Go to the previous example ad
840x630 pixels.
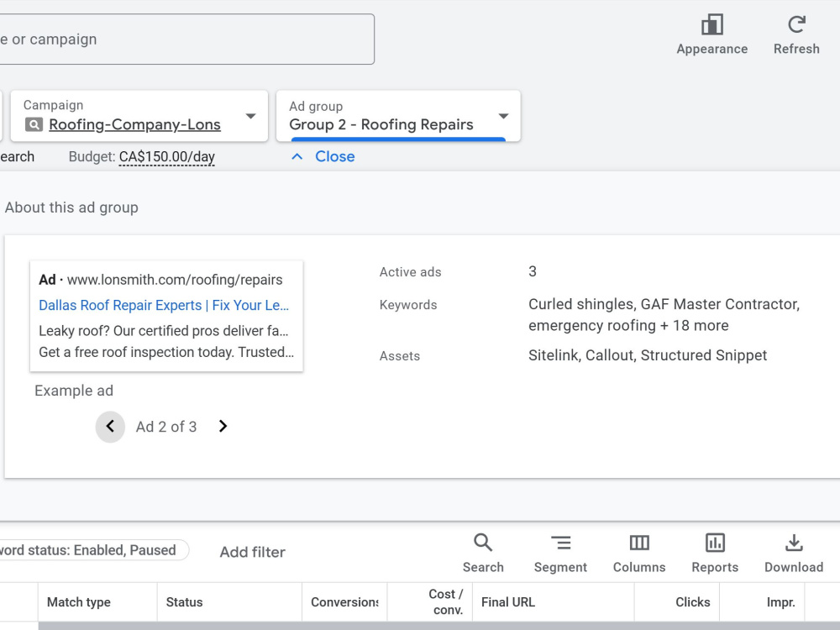(110, 427)
